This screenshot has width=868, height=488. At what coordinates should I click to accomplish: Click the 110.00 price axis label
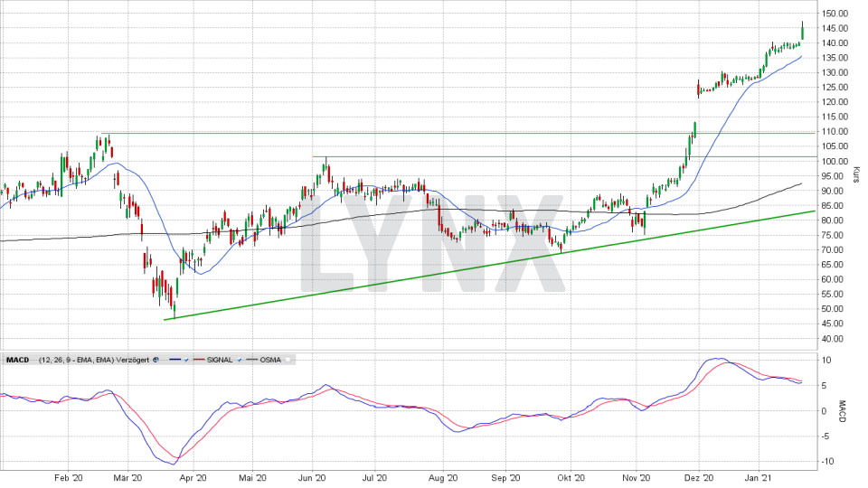(x=835, y=132)
